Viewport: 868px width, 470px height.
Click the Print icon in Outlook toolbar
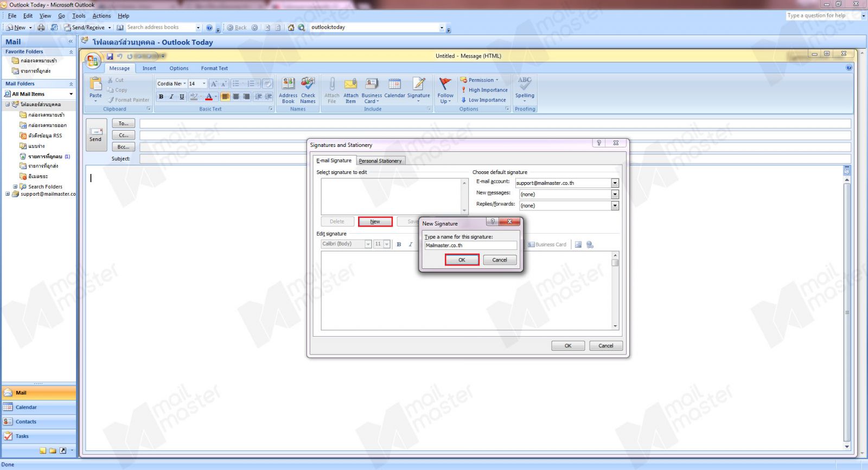[x=41, y=27]
